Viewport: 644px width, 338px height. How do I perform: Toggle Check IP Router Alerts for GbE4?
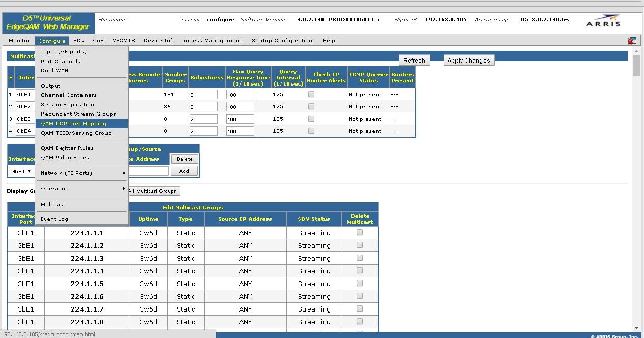tap(311, 131)
